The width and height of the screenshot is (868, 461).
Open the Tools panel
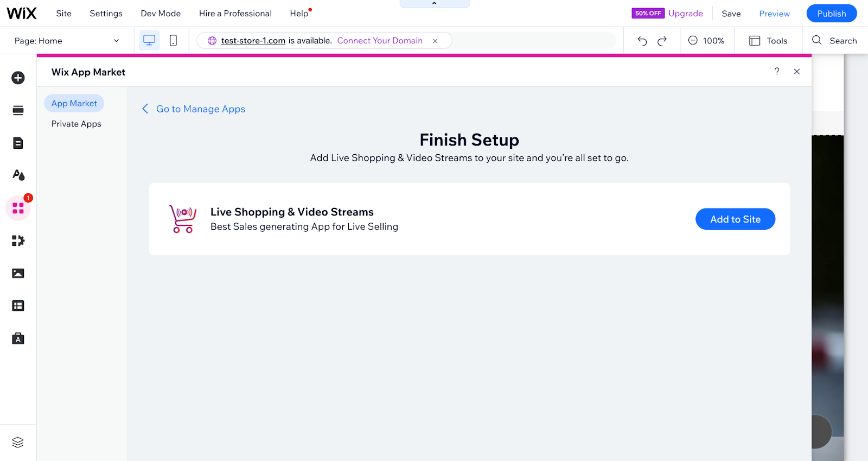tap(768, 41)
